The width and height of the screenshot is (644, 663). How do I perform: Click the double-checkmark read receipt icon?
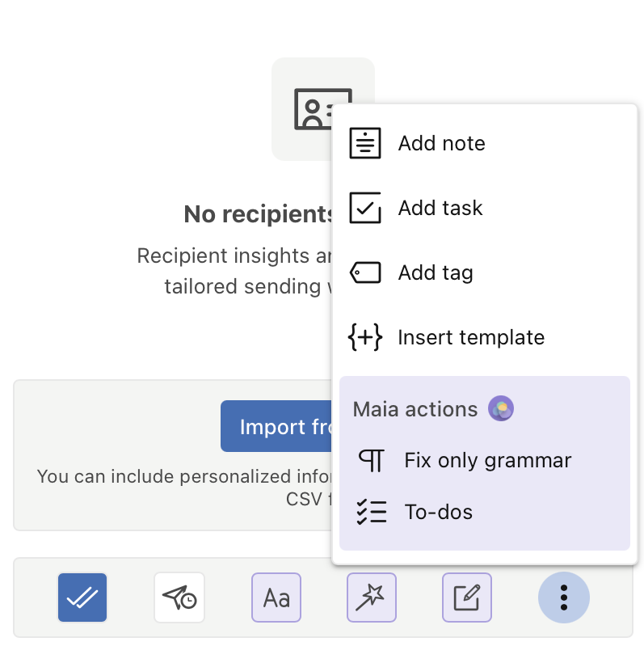(x=82, y=597)
